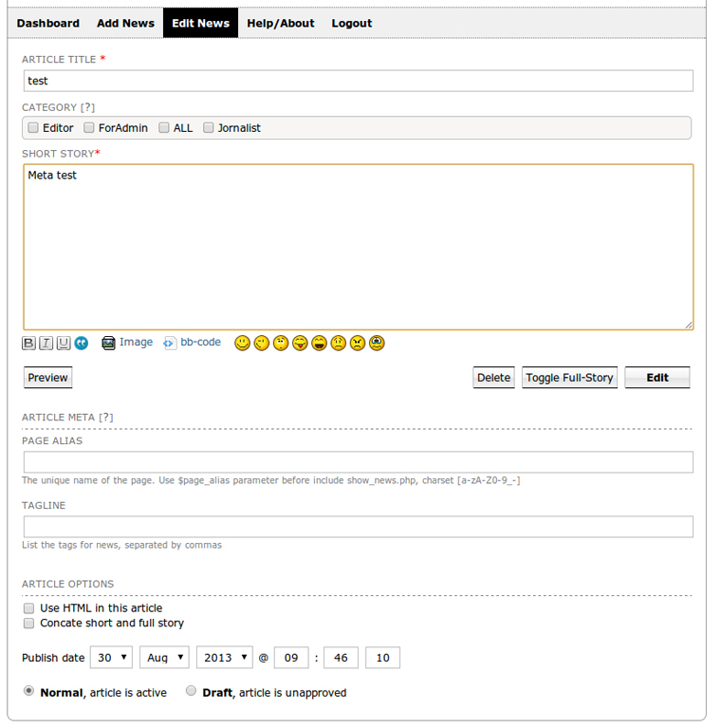Click the Toggle Full-Story button
The image size is (721, 728).
[x=569, y=378]
